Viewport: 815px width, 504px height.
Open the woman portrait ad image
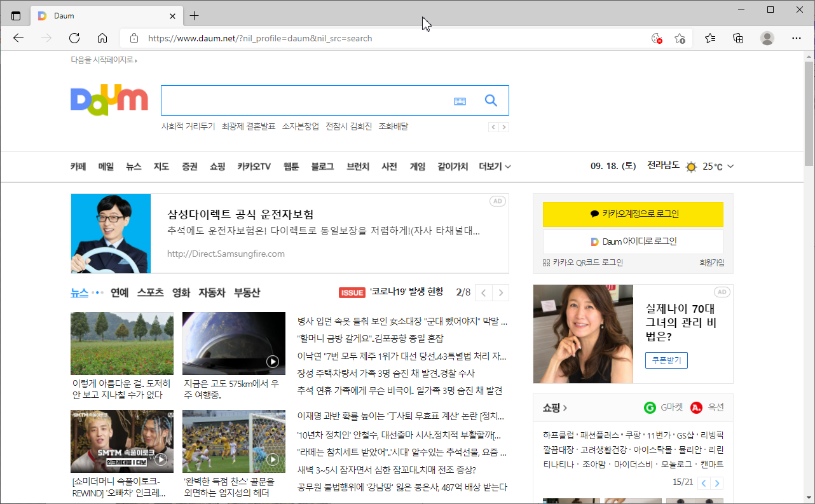583,334
